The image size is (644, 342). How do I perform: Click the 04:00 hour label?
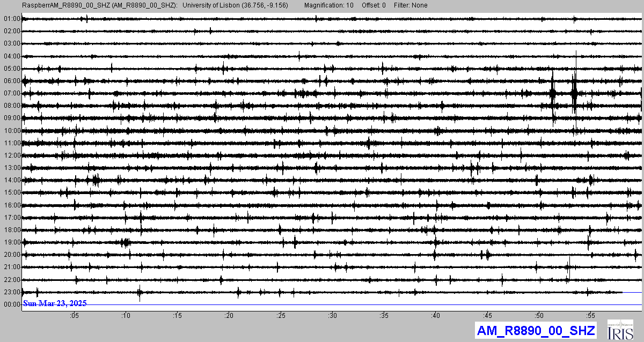(x=12, y=56)
